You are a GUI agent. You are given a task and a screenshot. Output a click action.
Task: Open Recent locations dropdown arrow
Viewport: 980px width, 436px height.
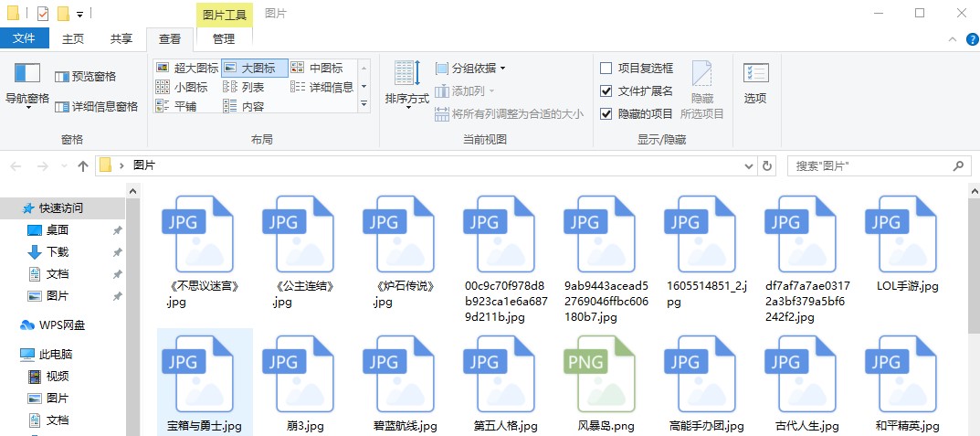click(64, 166)
